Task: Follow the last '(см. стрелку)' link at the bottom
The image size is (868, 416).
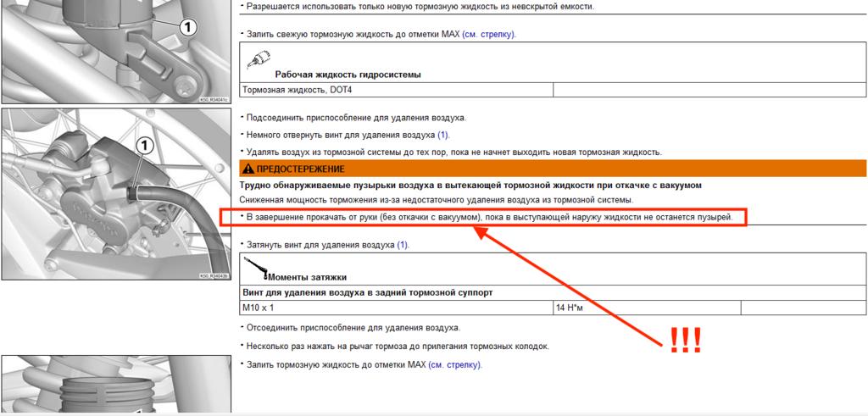Action: [455, 365]
